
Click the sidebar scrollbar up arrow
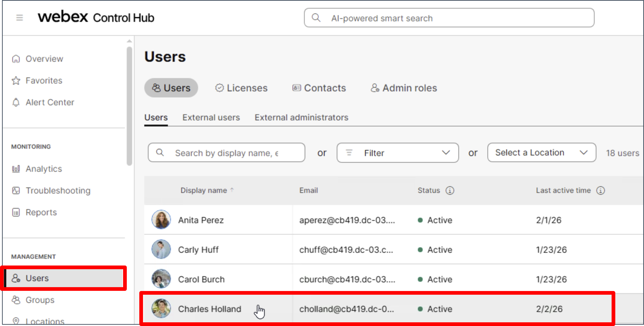129,41
